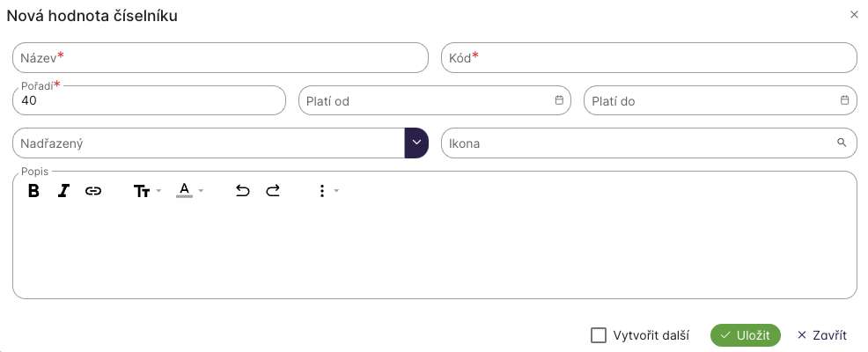Open the text size dropdown
Image resolution: width=868 pixels, height=352 pixels.
point(146,191)
